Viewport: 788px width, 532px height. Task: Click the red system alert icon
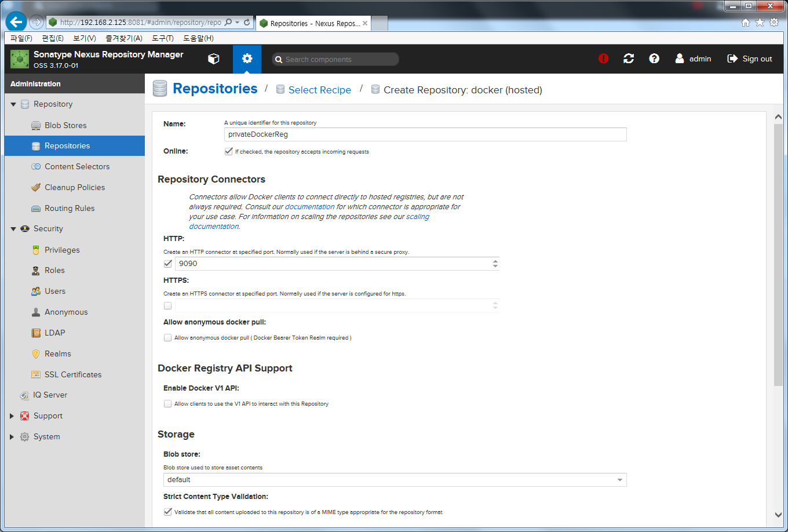(604, 59)
